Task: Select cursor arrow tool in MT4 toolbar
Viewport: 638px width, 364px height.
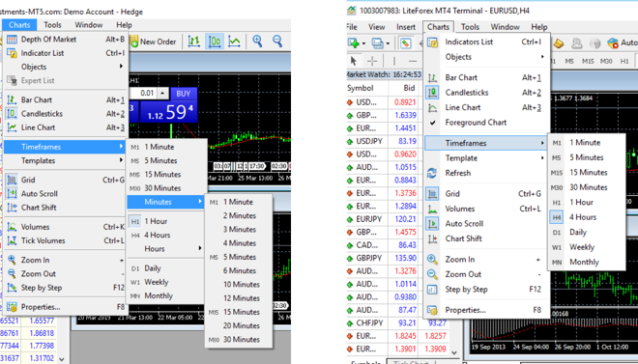Action: [x=353, y=62]
